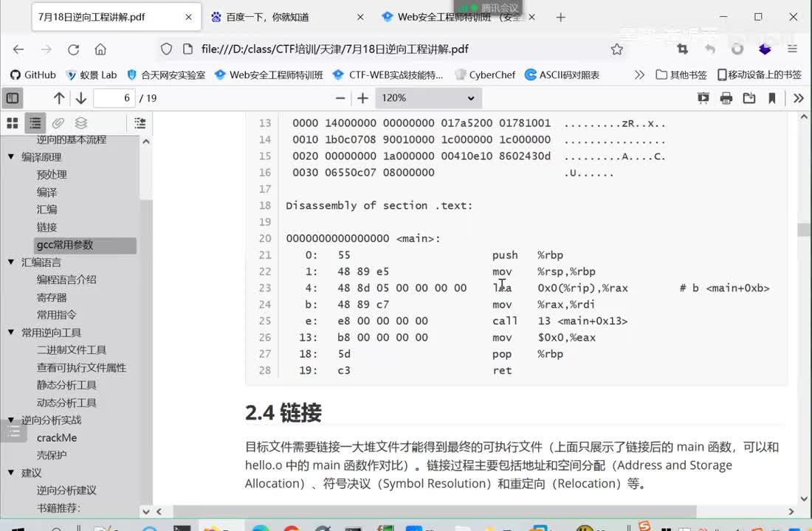Show more bookmarks chevron

639,75
